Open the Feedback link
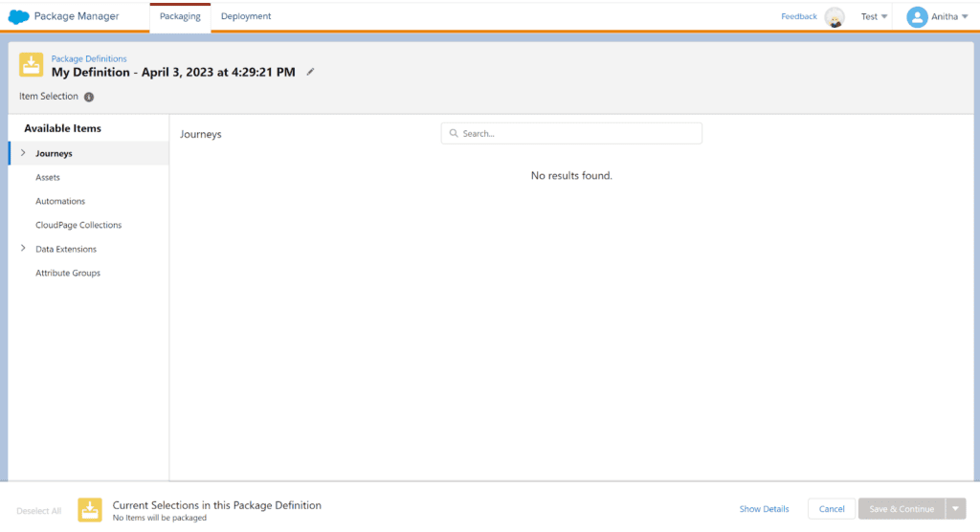The image size is (980, 532). (798, 16)
